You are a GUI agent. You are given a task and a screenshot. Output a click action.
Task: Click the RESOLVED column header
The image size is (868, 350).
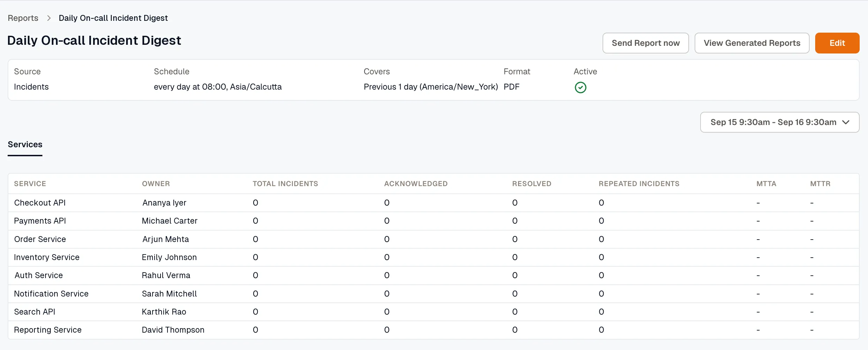click(x=532, y=184)
